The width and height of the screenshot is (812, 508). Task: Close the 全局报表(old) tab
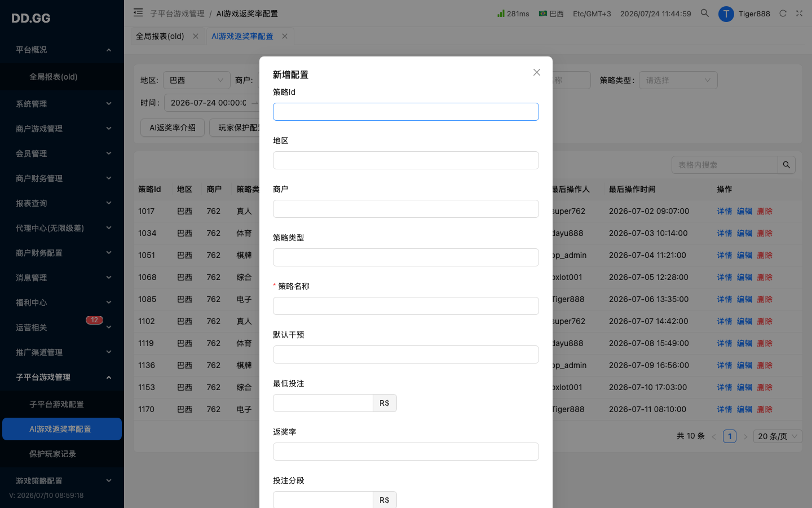196,36
